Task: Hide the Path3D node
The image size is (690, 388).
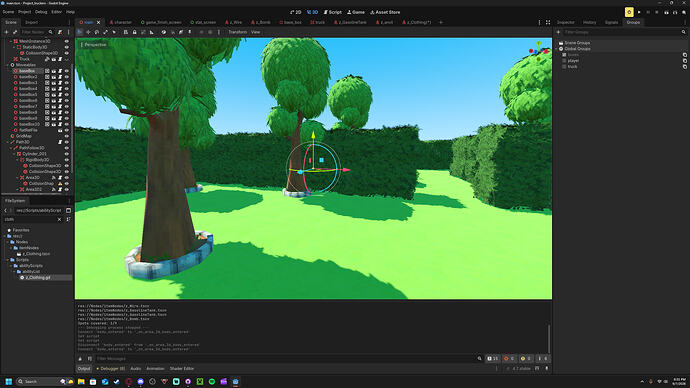Action: tap(67, 142)
